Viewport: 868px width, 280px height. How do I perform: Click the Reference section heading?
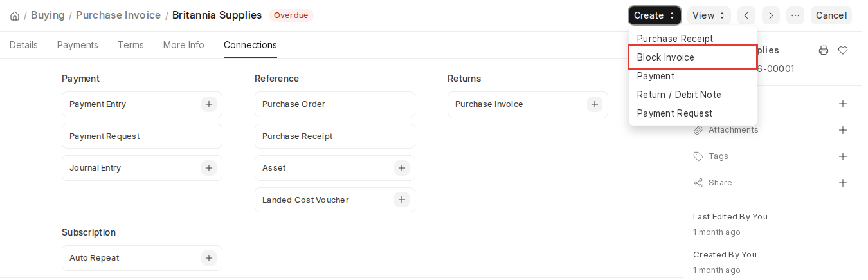point(276,79)
